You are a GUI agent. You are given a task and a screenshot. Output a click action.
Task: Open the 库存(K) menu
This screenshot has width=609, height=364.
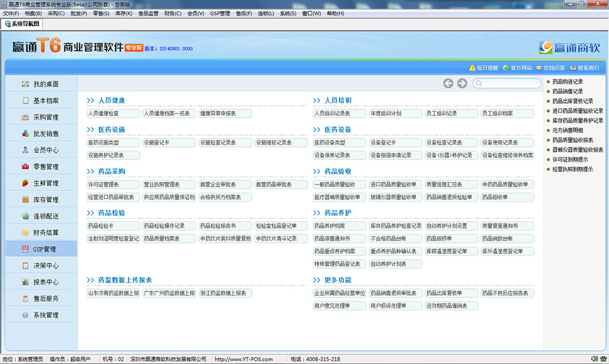point(123,14)
